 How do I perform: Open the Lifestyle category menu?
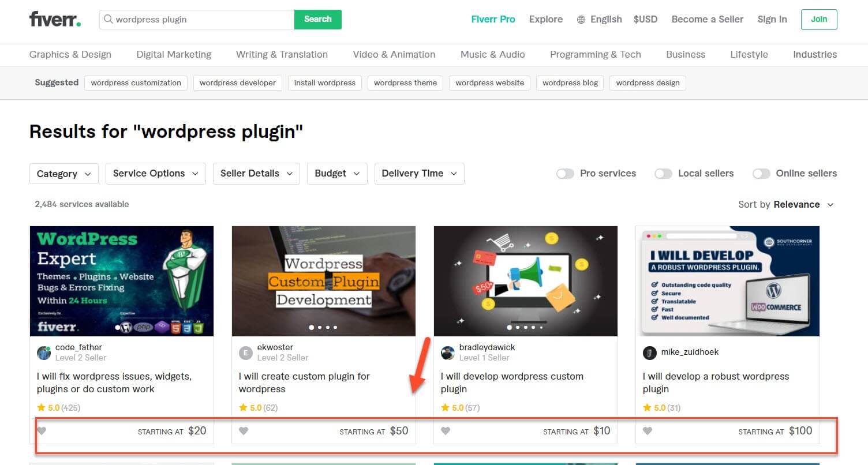click(749, 54)
